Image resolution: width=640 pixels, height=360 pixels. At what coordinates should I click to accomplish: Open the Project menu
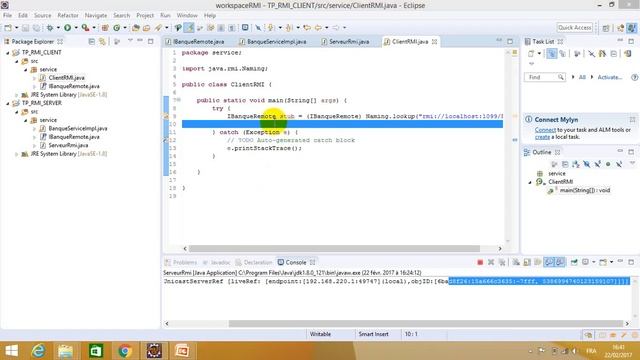tap(145, 16)
